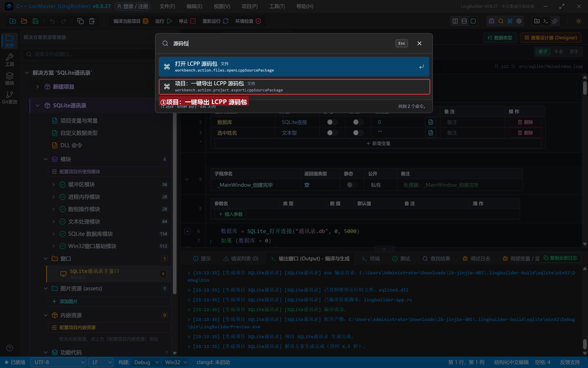Click the green save icon in toolbar
The width and height of the screenshot is (588, 368).
36,21
